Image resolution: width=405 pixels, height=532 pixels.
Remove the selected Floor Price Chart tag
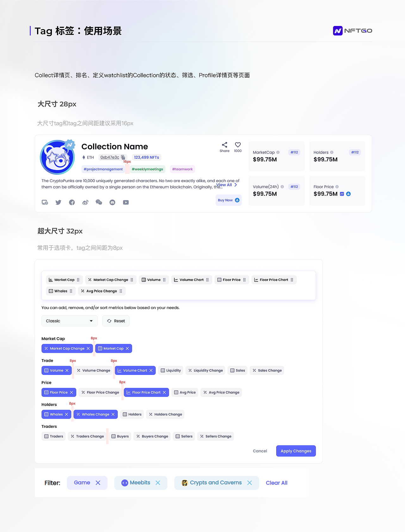tap(164, 392)
